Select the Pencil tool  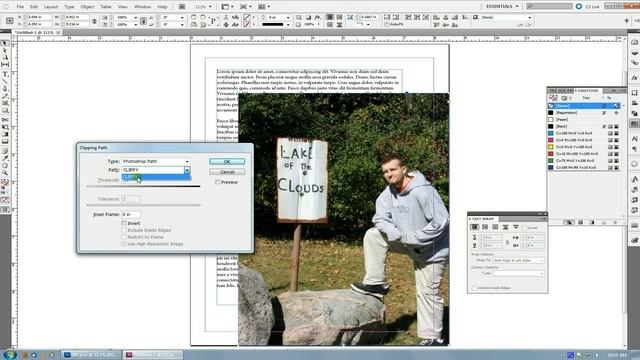coord(5,96)
